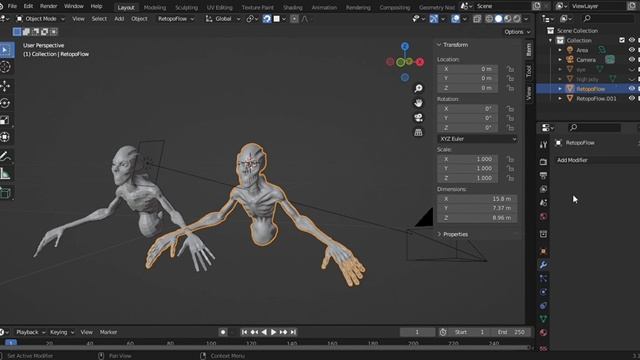Hide RetopoFlow.001 object in outliner
This screenshot has height=360, width=640.
[632, 98]
